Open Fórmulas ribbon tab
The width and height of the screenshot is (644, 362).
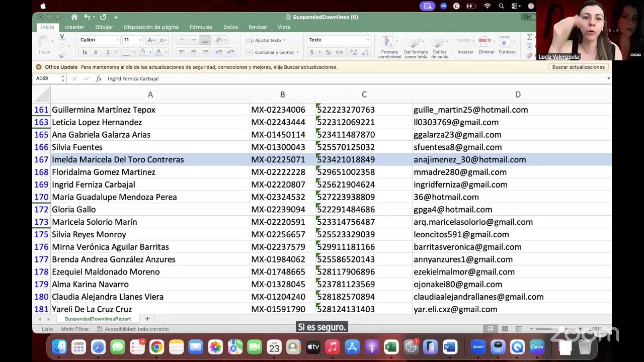click(x=201, y=27)
